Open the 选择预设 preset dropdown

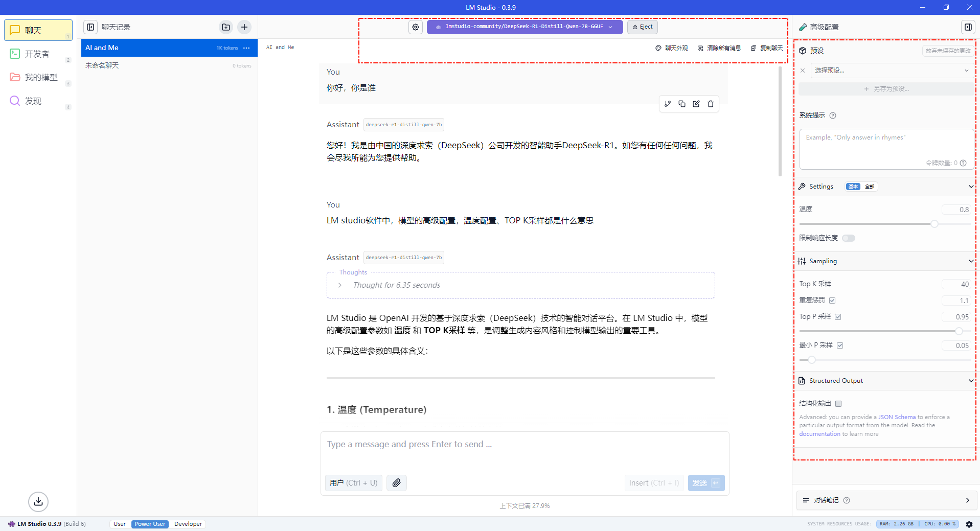click(x=892, y=71)
